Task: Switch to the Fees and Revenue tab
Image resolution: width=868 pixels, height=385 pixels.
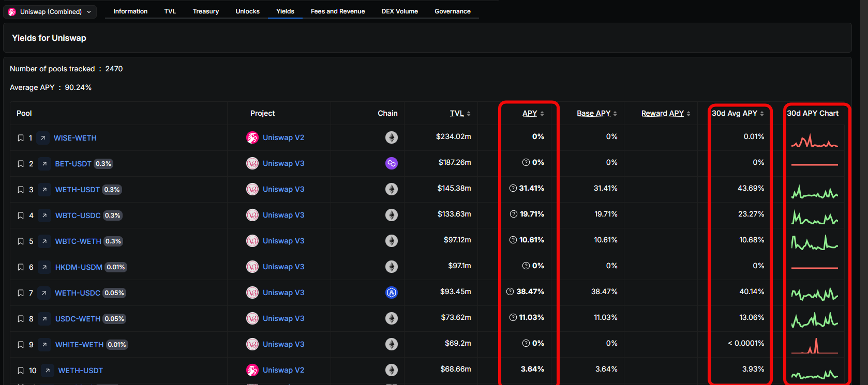Action: coord(337,11)
